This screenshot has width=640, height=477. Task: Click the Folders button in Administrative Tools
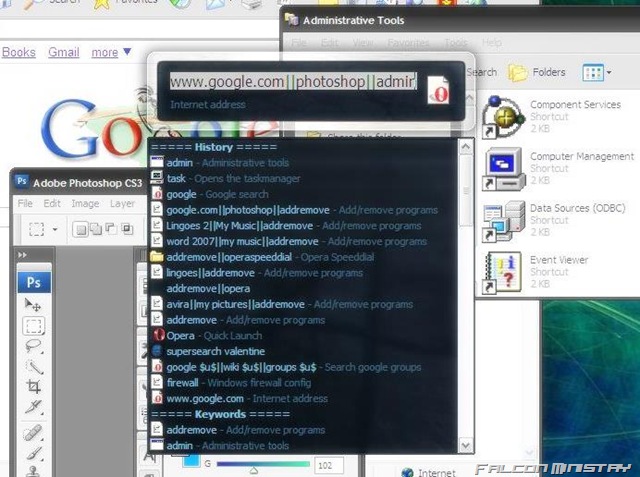pos(536,73)
